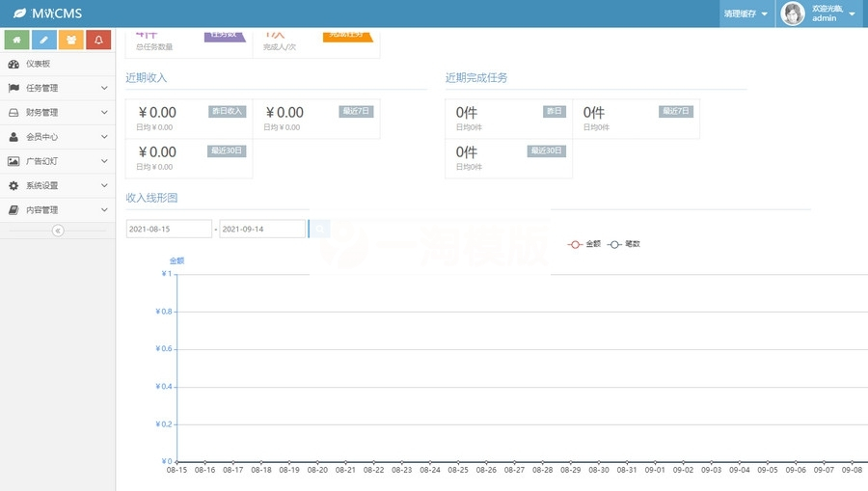Click the end date field 2021-09-14

[x=262, y=229]
